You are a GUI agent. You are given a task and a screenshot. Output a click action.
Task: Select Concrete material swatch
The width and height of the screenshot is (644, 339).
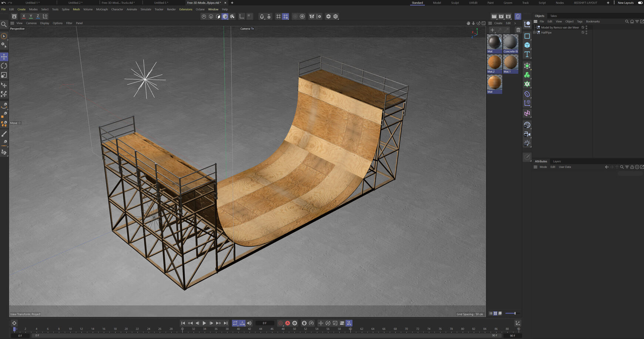coord(510,44)
